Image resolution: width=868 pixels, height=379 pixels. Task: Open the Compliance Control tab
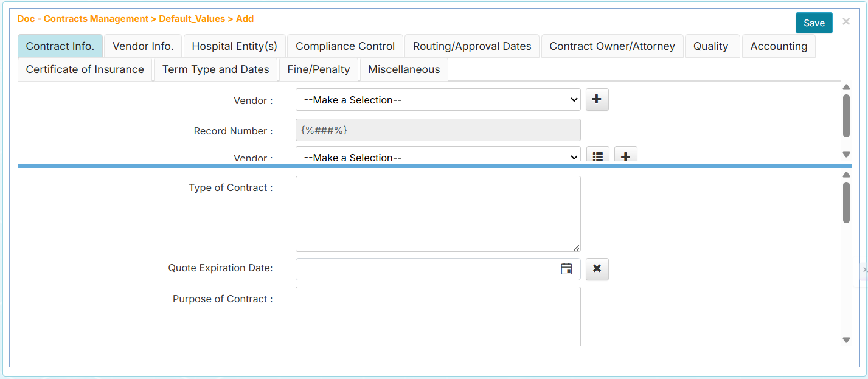(x=344, y=46)
